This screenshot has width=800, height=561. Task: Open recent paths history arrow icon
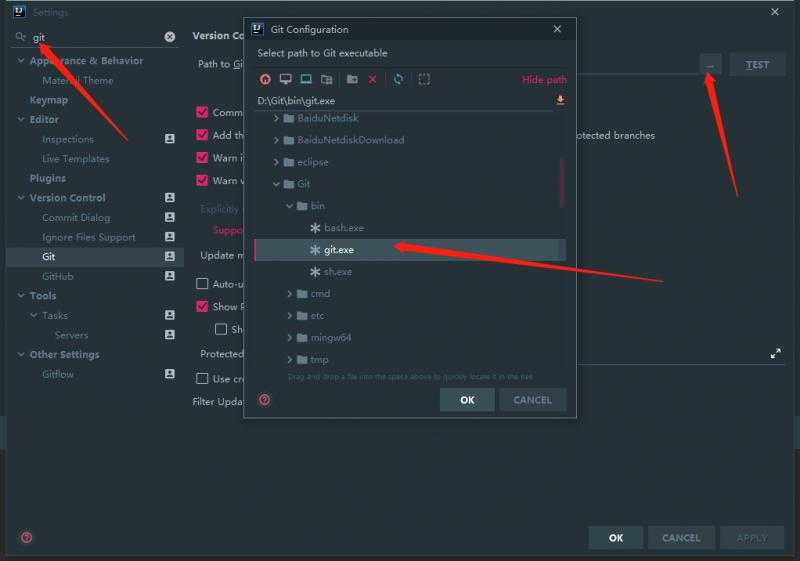[560, 100]
